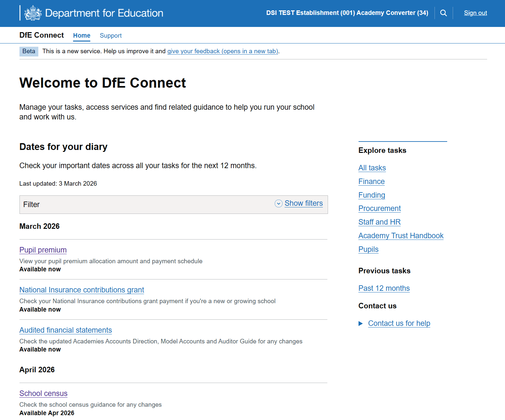Viewport: 505px width, 420px height.
Task: Switch to the Support tab
Action: click(x=111, y=35)
